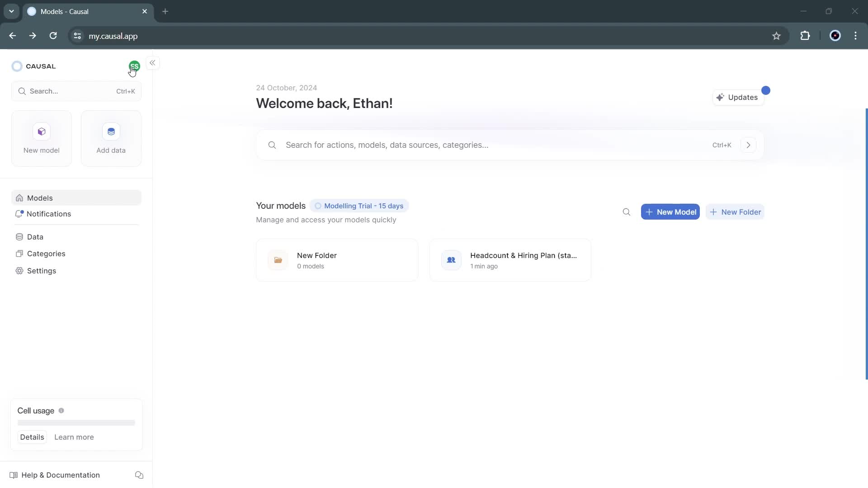Click the Settings gear icon in sidebar
Image resolution: width=868 pixels, height=488 pixels.
click(x=19, y=271)
